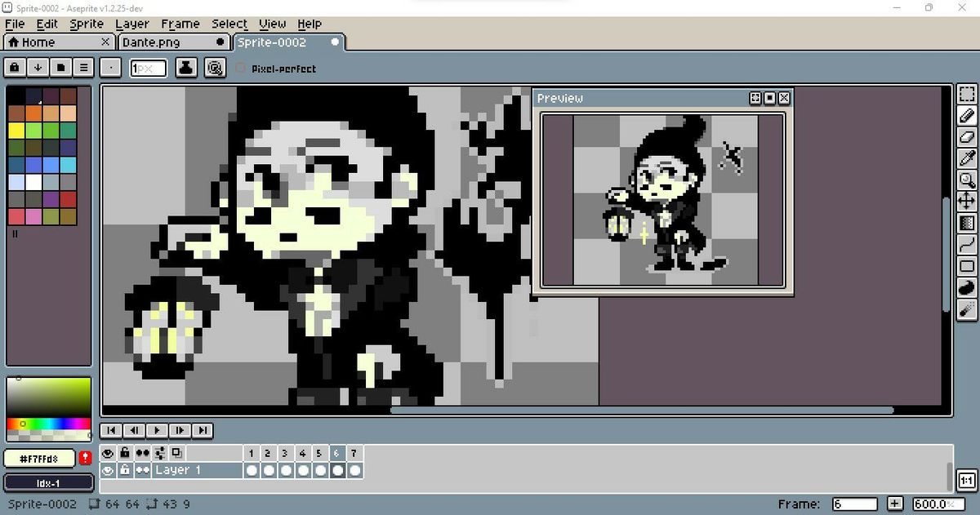The width and height of the screenshot is (980, 515).
Task: Click background color Idx-1 button
Action: click(x=47, y=482)
